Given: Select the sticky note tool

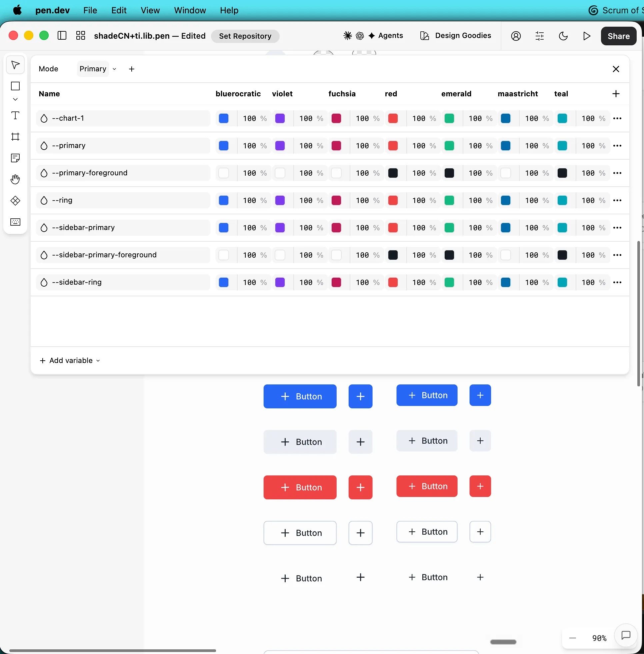Looking at the screenshot, I should click(x=15, y=158).
